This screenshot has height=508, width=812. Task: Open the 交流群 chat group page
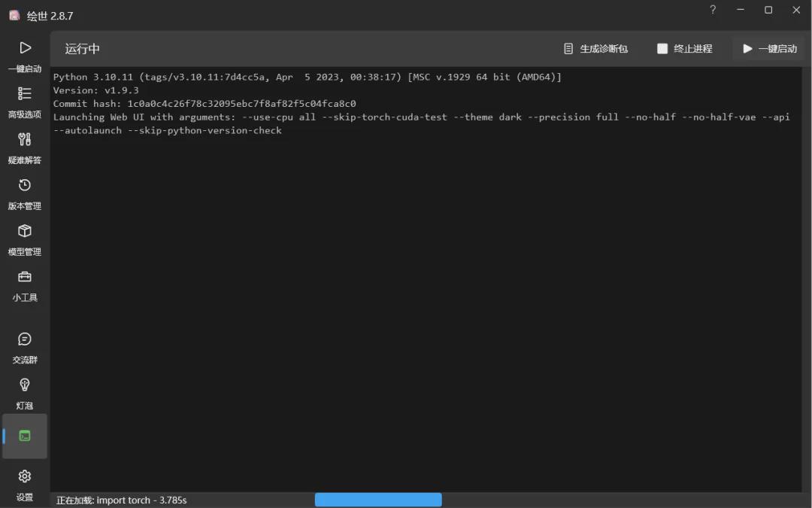point(25,341)
